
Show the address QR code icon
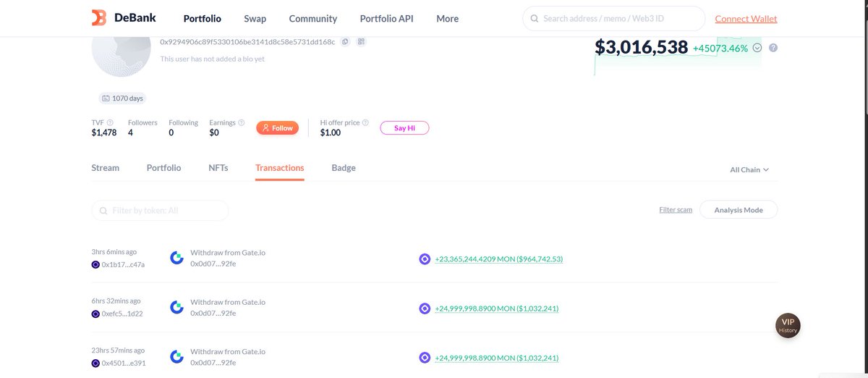click(x=362, y=42)
